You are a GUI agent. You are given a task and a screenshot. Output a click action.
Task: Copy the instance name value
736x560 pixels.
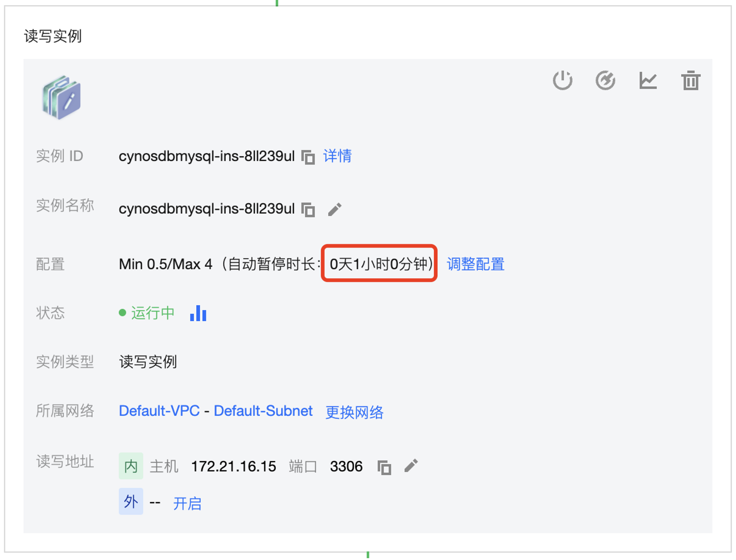click(308, 210)
